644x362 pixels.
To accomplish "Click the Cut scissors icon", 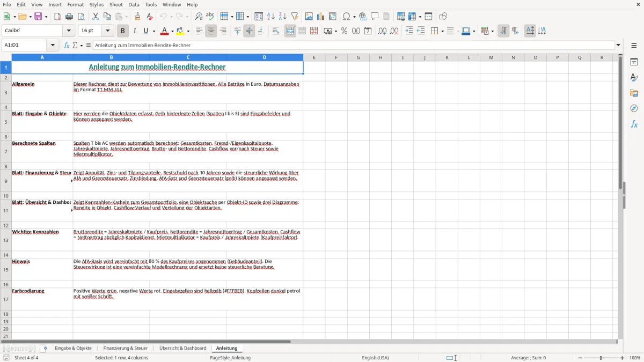I will click(x=95, y=17).
